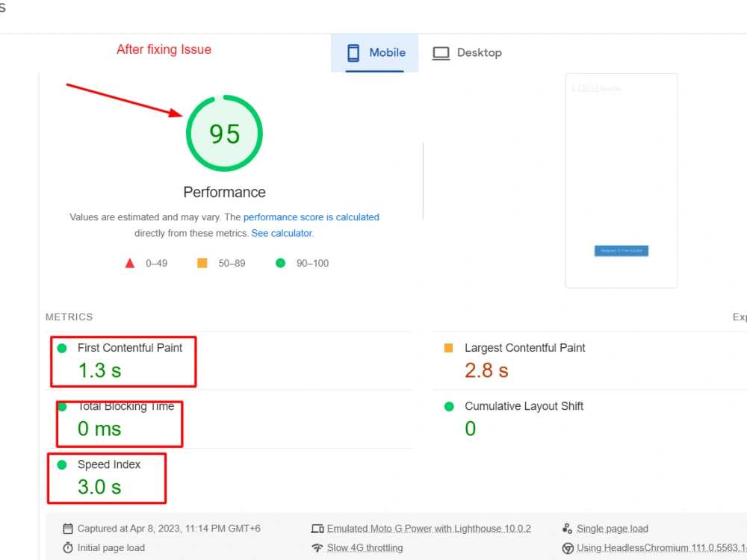
Task: Click the 95 performance score gauge
Action: [x=224, y=134]
